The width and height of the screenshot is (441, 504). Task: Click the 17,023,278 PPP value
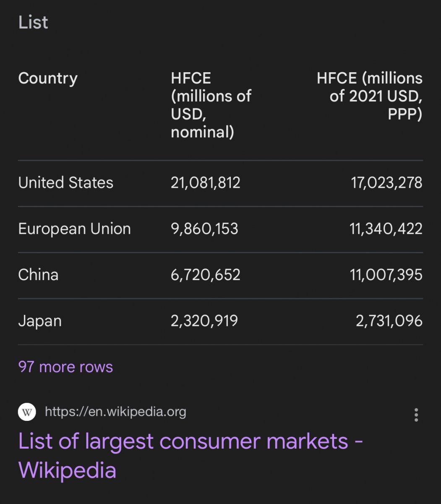point(386,183)
